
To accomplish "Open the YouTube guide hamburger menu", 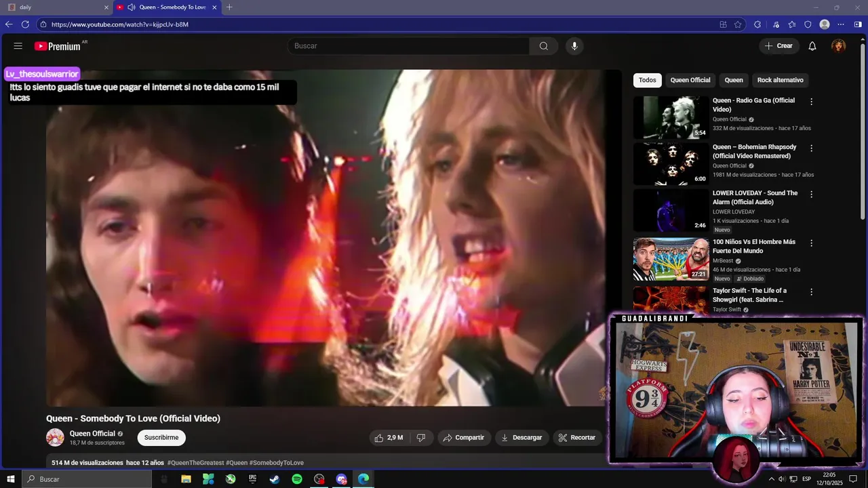I will pos(18,46).
